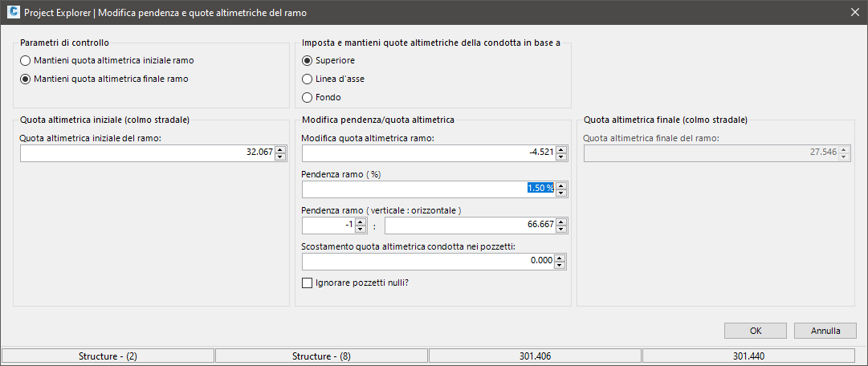Increase Modifica quota altimetrica ramo value
The width and height of the screenshot is (868, 366).
pos(561,149)
